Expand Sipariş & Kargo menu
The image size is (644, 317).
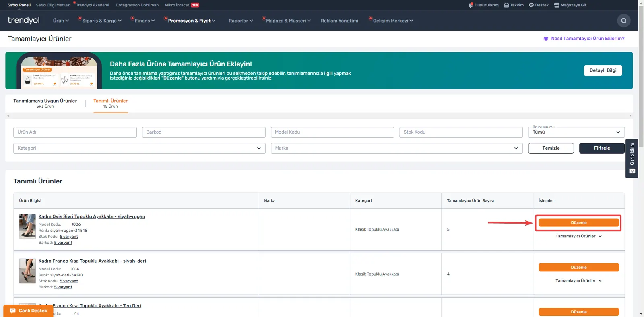[x=101, y=21]
